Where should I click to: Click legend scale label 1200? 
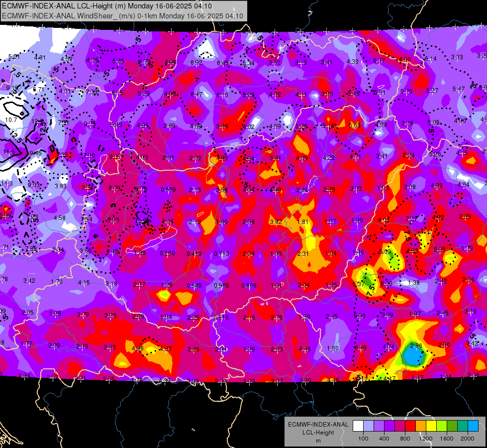(426, 439)
